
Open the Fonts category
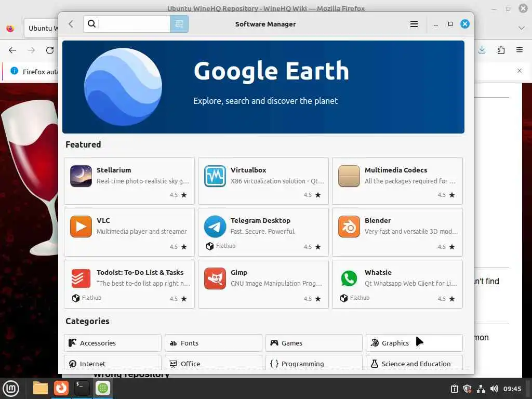(214, 343)
